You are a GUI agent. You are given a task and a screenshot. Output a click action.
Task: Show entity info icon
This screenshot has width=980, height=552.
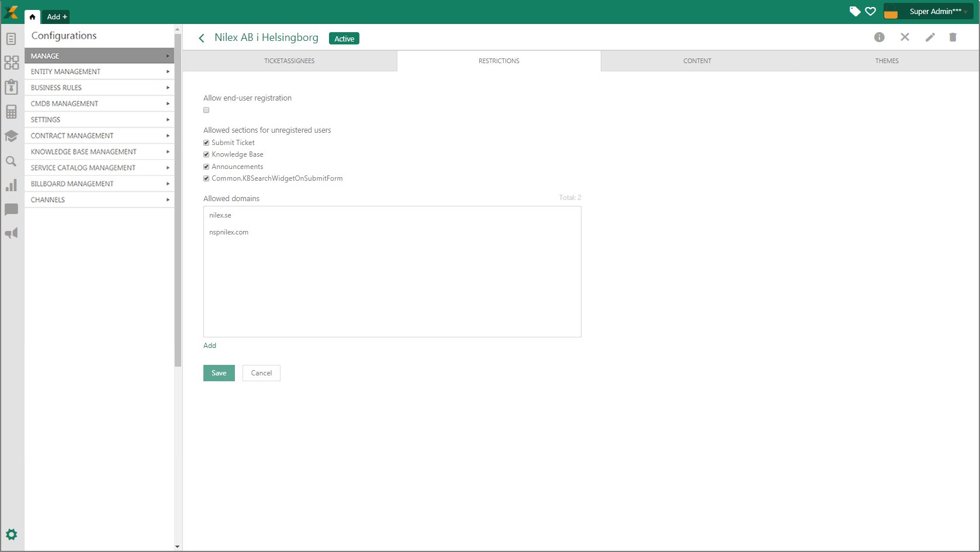(x=879, y=37)
